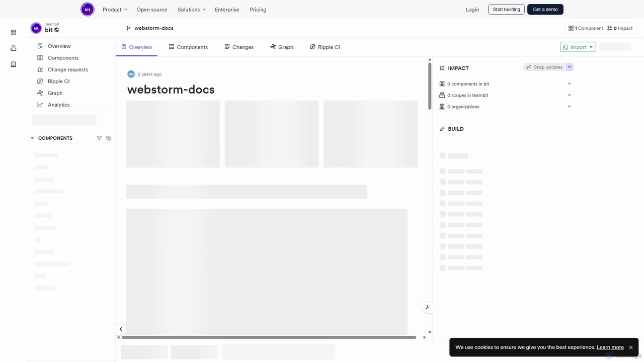Switch to the Overview tab
Viewport: 644px width, 362px height.
pos(136,47)
